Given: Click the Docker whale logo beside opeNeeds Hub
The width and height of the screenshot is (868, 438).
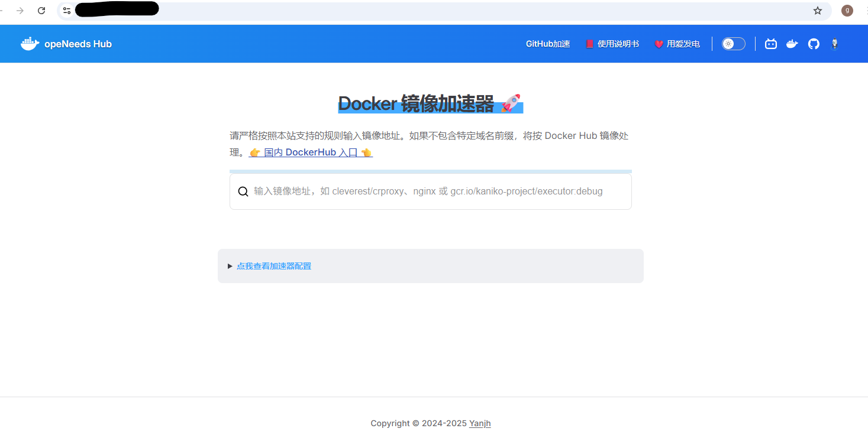Looking at the screenshot, I should (x=30, y=44).
